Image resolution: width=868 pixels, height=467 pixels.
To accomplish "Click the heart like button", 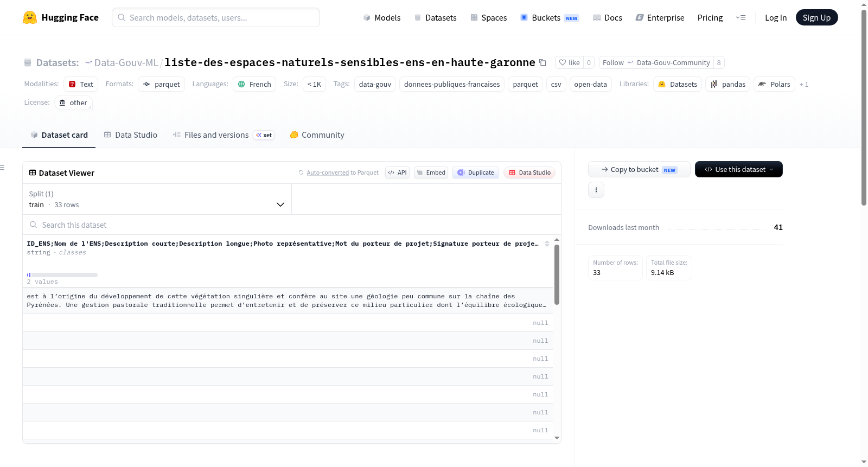I will click(569, 62).
